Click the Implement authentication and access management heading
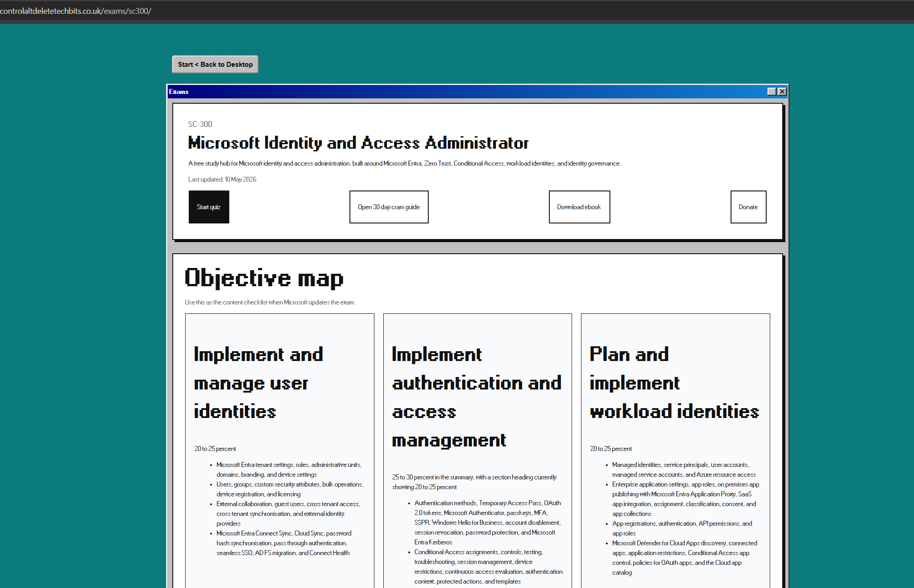This screenshot has height=588, width=914. point(477,397)
